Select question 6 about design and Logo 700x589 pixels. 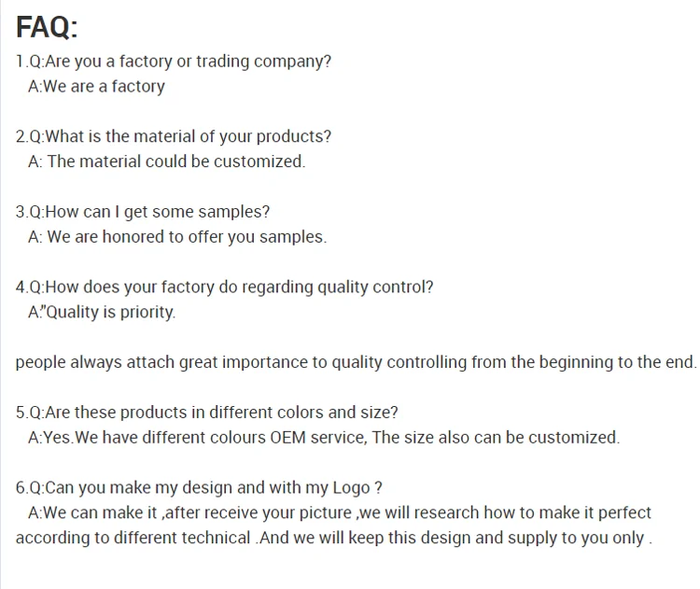199,488
